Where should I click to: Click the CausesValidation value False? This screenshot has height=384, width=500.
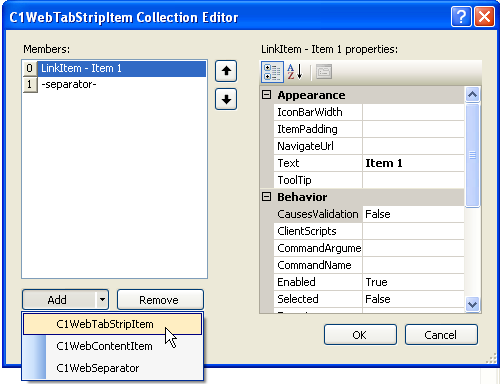(413, 214)
